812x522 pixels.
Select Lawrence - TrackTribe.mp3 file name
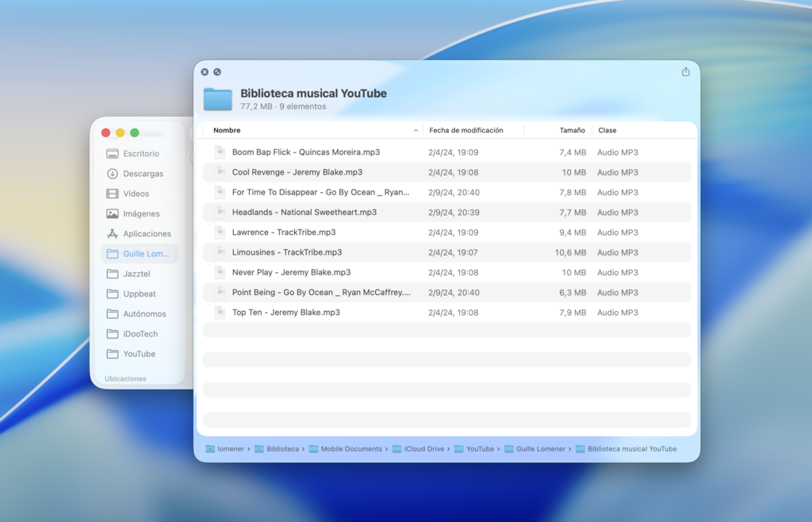point(284,232)
